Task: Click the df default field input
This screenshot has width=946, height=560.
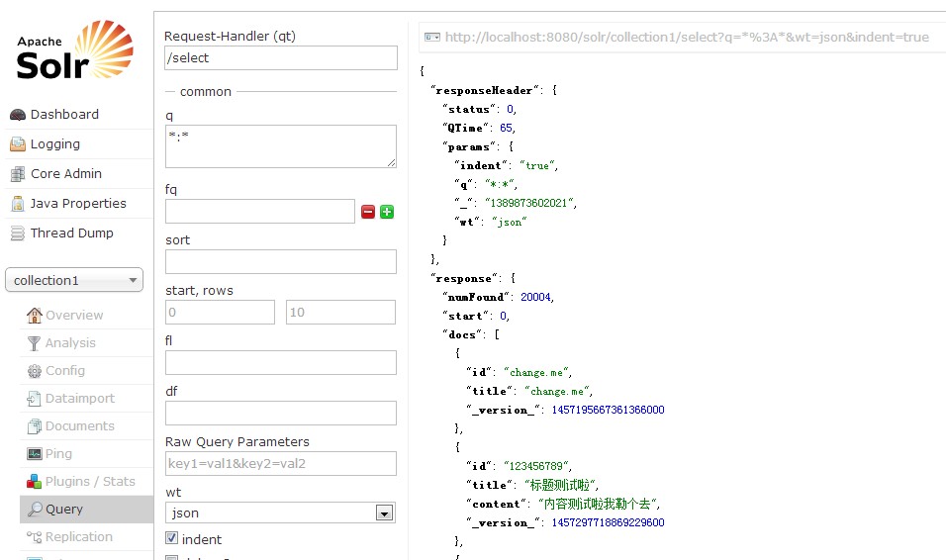Action: coord(281,413)
